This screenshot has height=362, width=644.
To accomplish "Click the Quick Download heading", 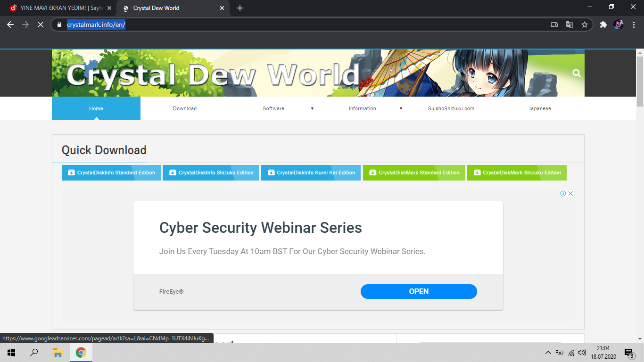I will [104, 150].
